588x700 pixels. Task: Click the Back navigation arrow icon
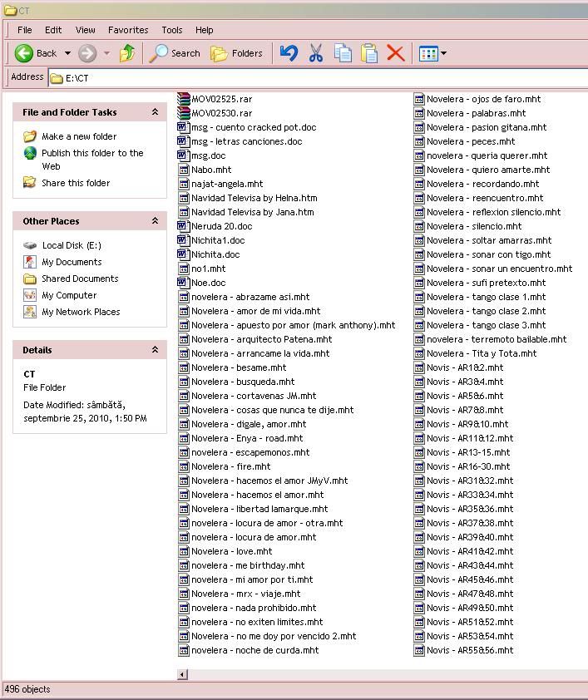[x=24, y=53]
